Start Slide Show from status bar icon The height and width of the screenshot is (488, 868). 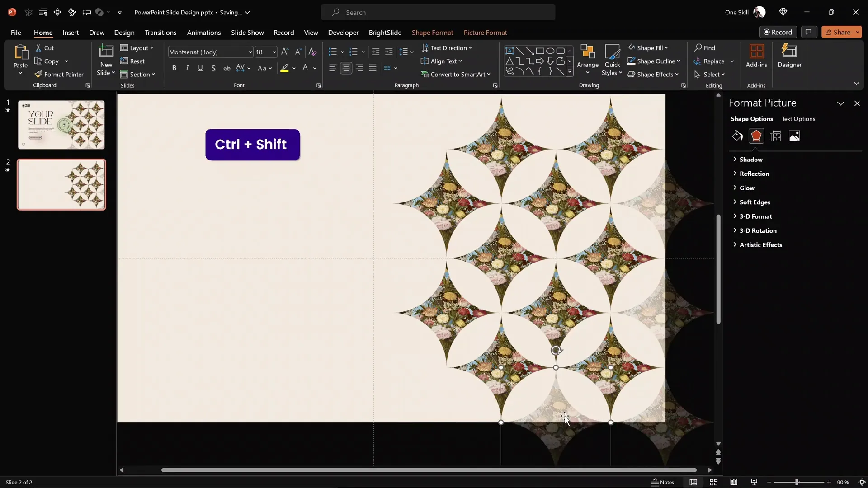pos(754,482)
